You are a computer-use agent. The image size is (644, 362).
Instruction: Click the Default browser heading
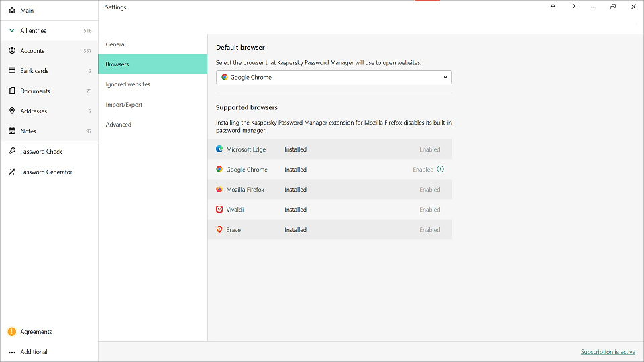(x=240, y=47)
